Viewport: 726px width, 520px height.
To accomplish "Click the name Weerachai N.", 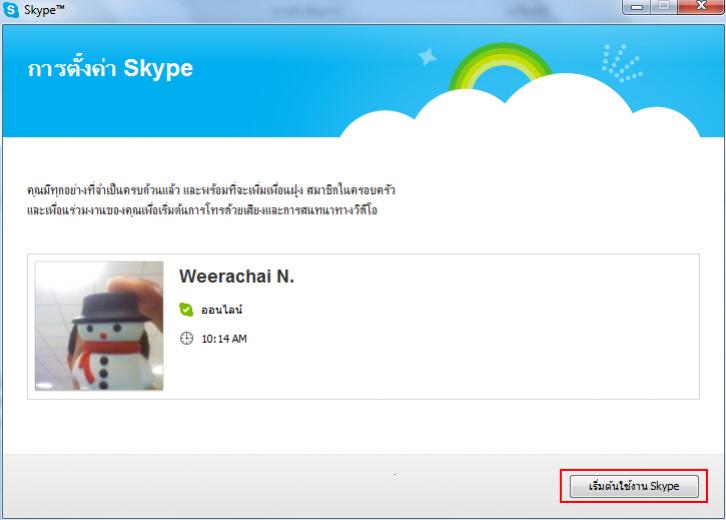I will (x=237, y=276).
